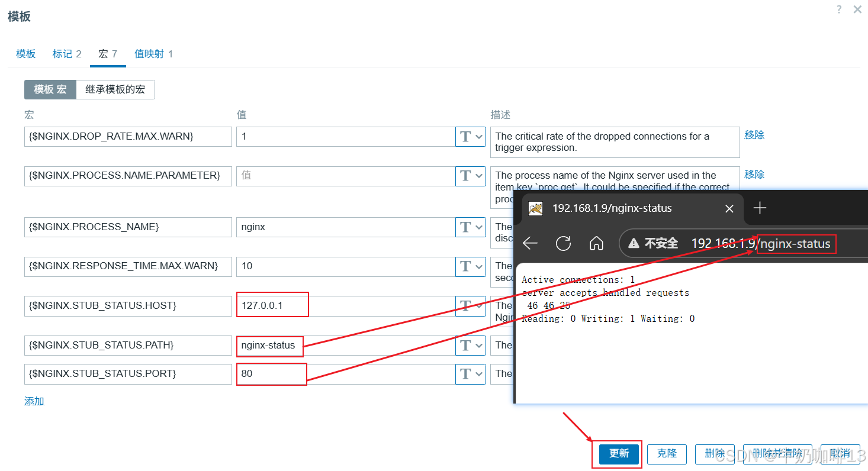Open the 标记 2 tab
The width and height of the screenshot is (868, 471).
(x=67, y=54)
